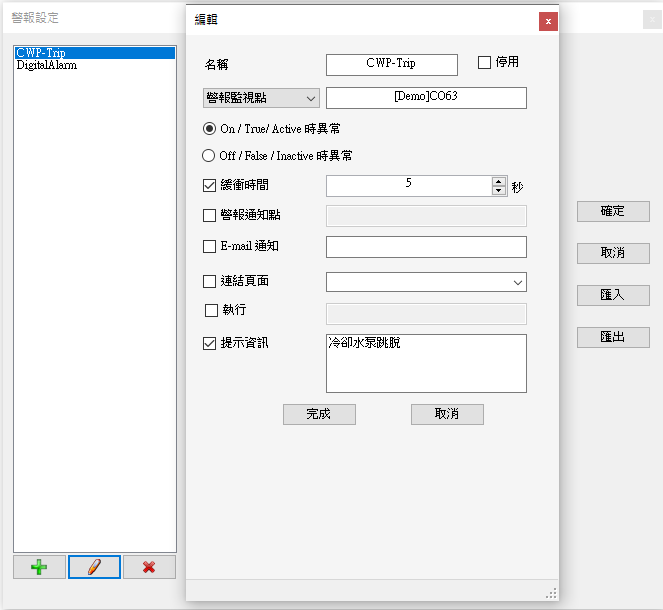This screenshot has width=663, height=610.
Task: Close the 編輯 dialog with red X
Action: pos(548,21)
